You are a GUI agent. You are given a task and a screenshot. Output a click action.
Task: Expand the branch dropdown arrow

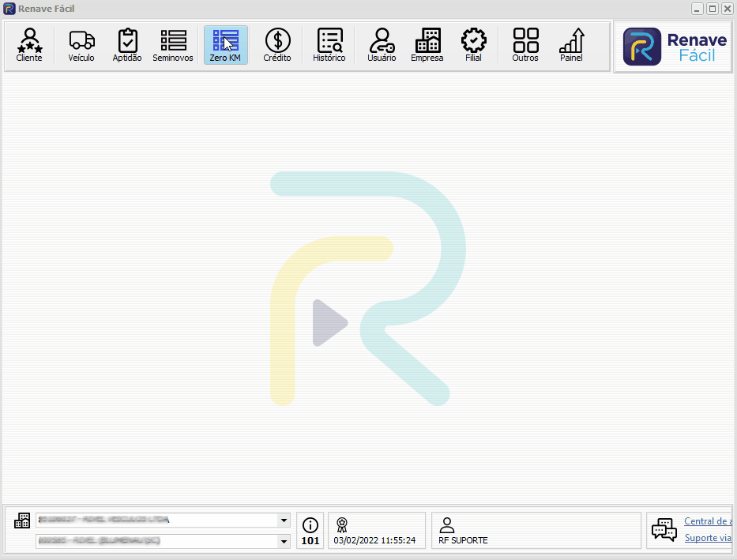click(x=284, y=541)
